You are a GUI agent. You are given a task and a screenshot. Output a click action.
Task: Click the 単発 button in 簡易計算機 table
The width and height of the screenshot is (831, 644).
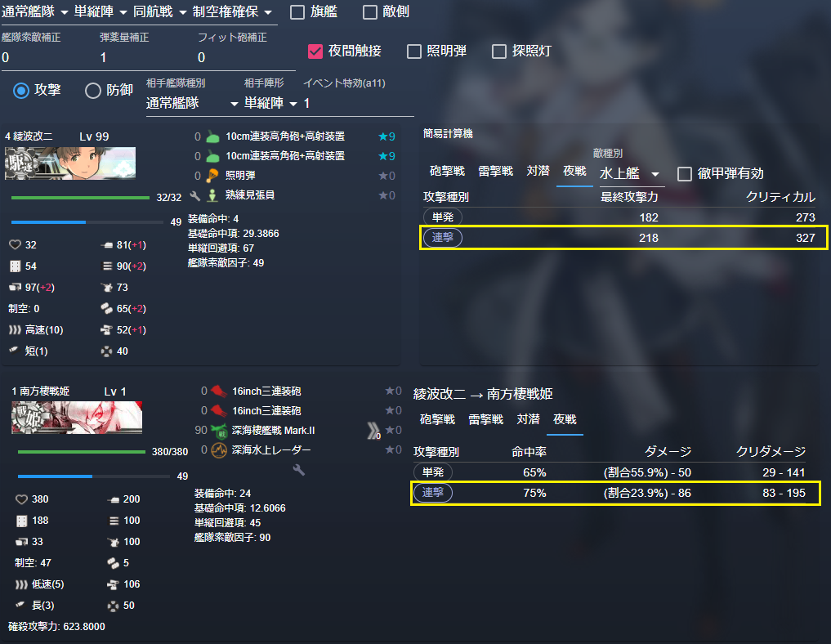(x=443, y=217)
